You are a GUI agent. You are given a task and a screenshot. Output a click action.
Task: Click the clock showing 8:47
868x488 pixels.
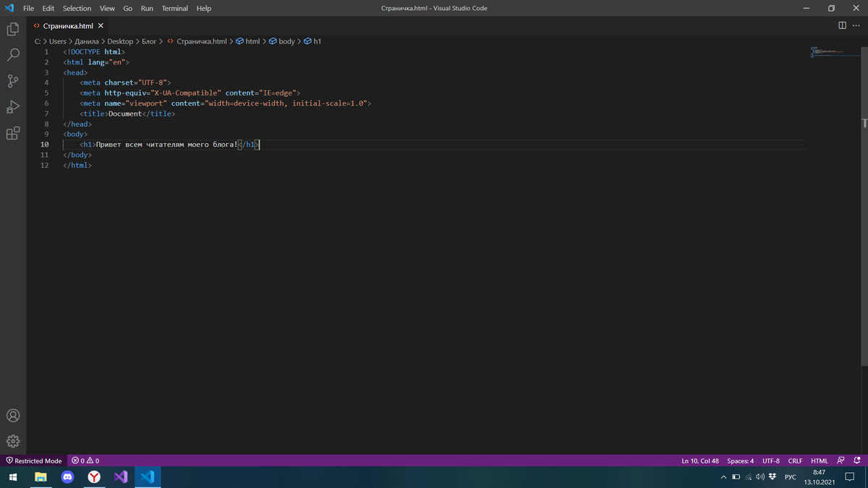(x=819, y=472)
